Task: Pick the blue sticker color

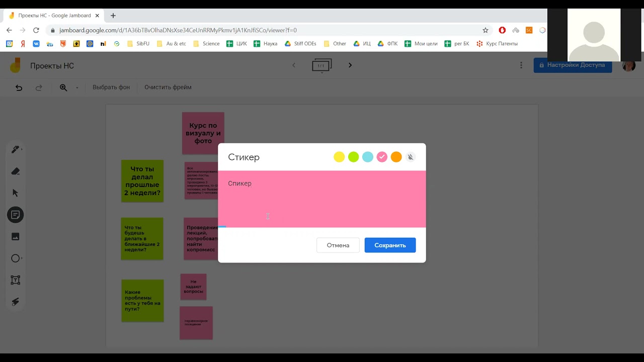Action: tap(368, 157)
